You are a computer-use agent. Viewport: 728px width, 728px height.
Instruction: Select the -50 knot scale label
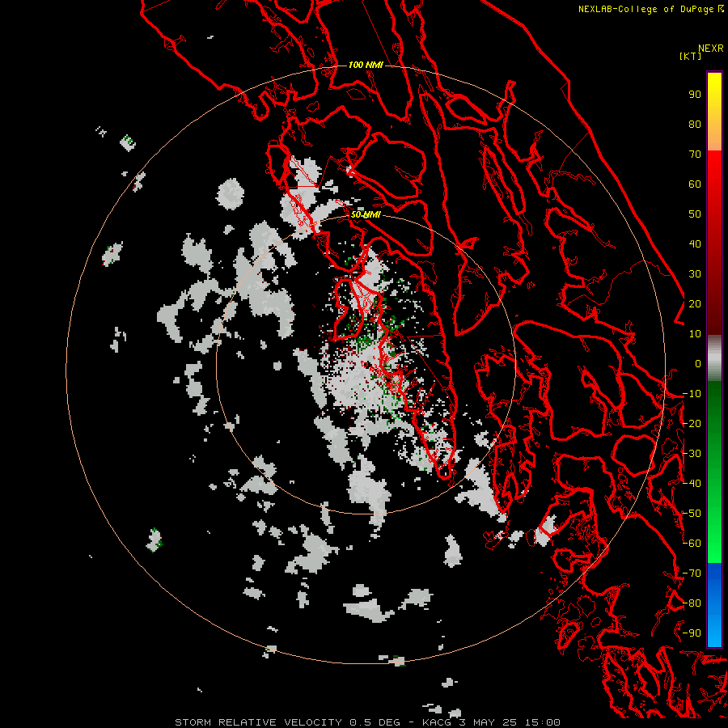point(692,514)
